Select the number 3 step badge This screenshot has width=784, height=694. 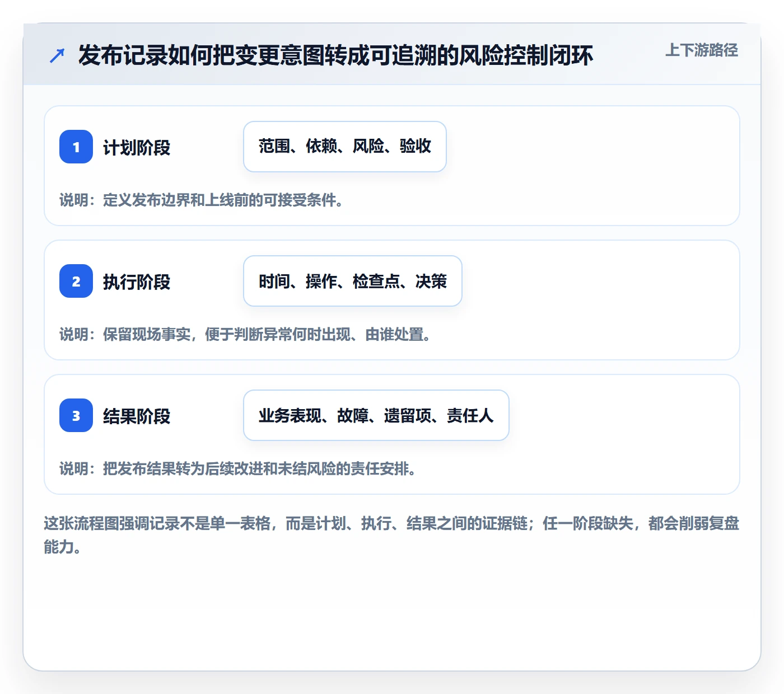pos(76,415)
